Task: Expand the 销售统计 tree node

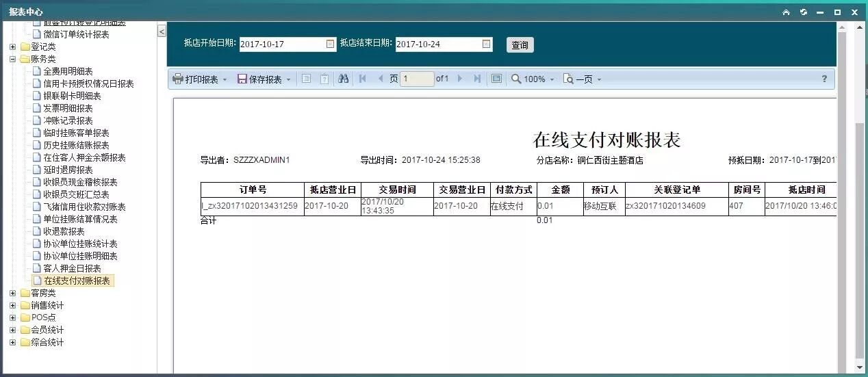Action: pyautogui.click(x=13, y=305)
